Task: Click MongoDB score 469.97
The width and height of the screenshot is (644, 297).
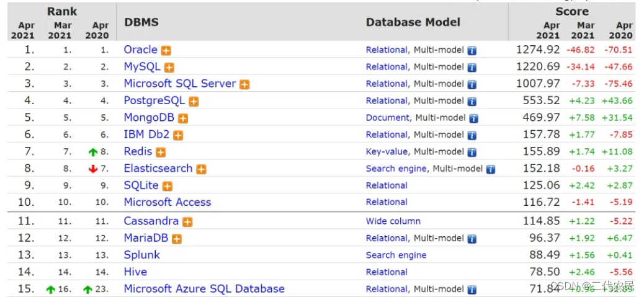Action: coord(542,117)
